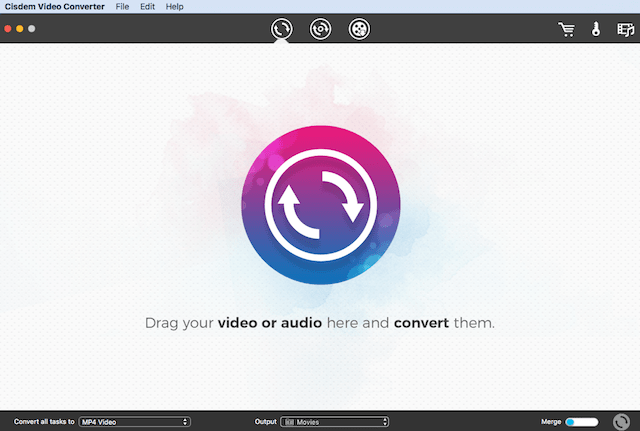640x431 pixels.
Task: Click the shopping cart purchase icon
Action: click(x=567, y=29)
